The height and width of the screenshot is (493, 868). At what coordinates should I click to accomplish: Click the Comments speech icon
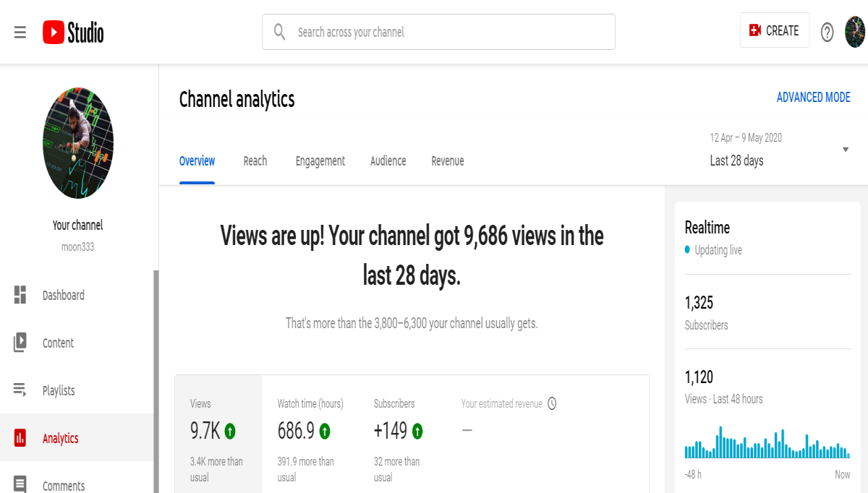(x=20, y=485)
